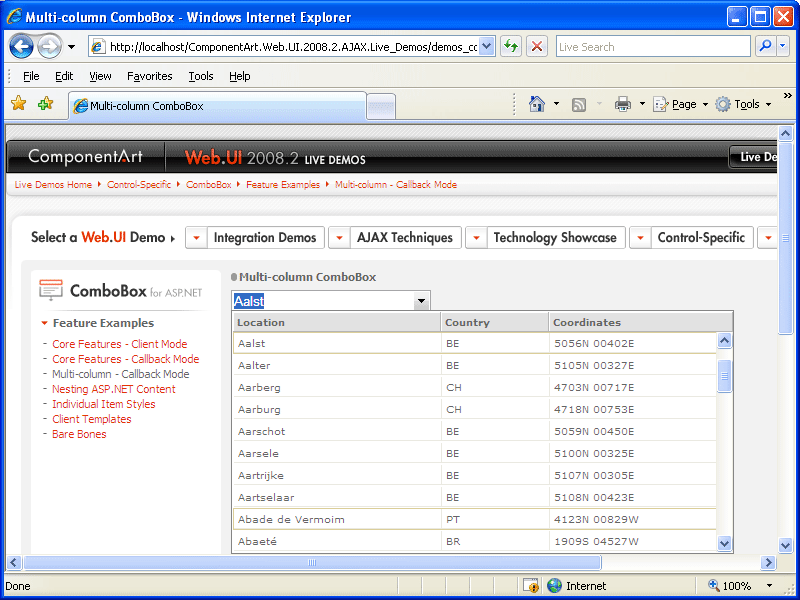Open the File menu

(31, 76)
